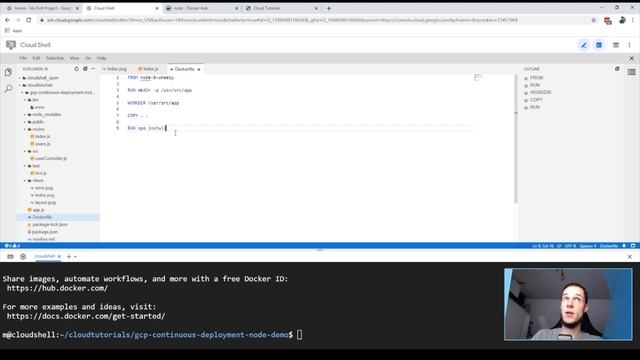Click the Explorer minimize dash icon
Image resolution: width=640 pixels, height=360 pixels.
[93, 69]
